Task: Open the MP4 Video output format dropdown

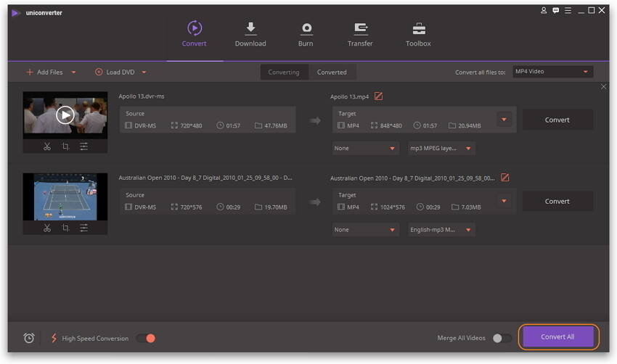Action: point(552,72)
